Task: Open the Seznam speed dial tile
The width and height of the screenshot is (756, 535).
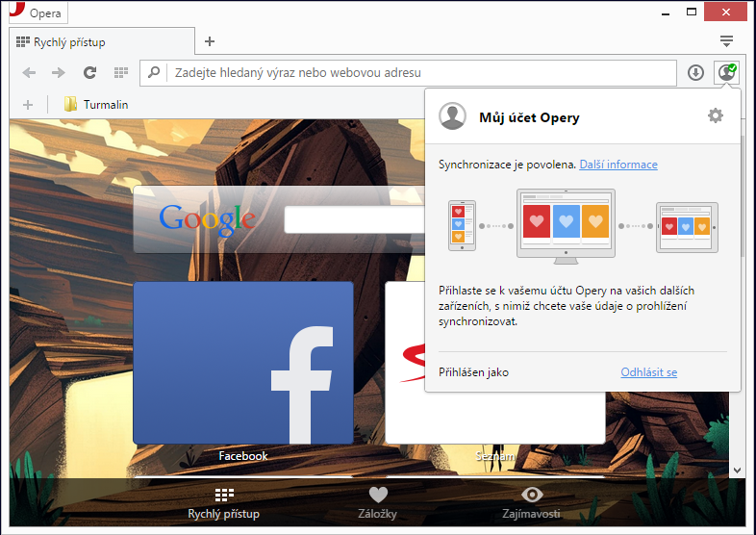Action: pyautogui.click(x=495, y=418)
